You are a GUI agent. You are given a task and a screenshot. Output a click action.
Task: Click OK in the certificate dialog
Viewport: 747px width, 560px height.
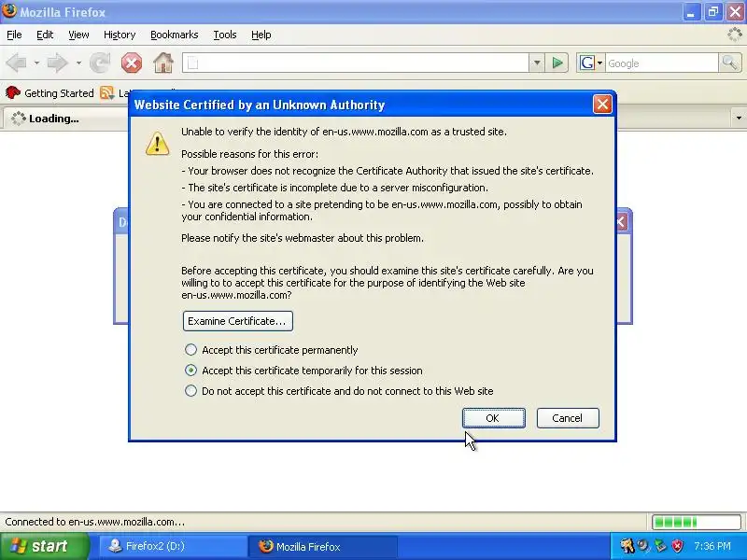(x=494, y=418)
